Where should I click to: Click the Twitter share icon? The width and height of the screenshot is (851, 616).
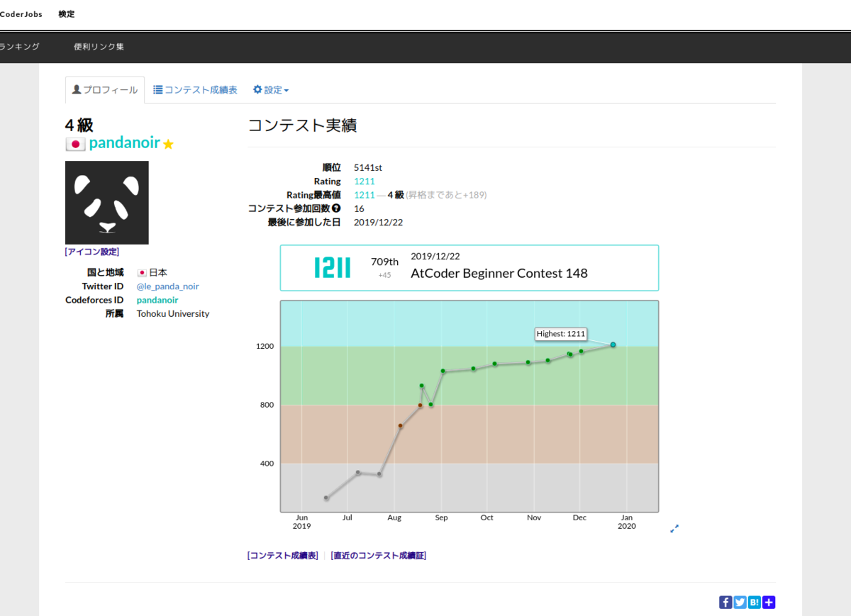(740, 602)
